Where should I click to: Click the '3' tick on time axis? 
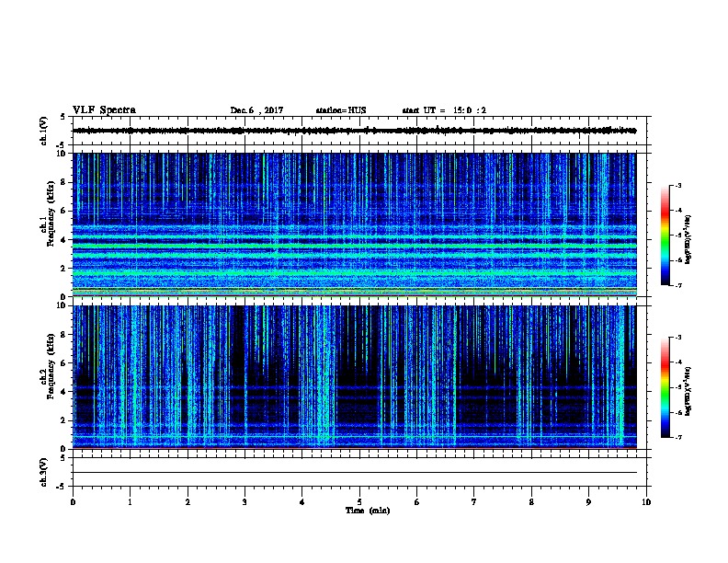tap(245, 501)
